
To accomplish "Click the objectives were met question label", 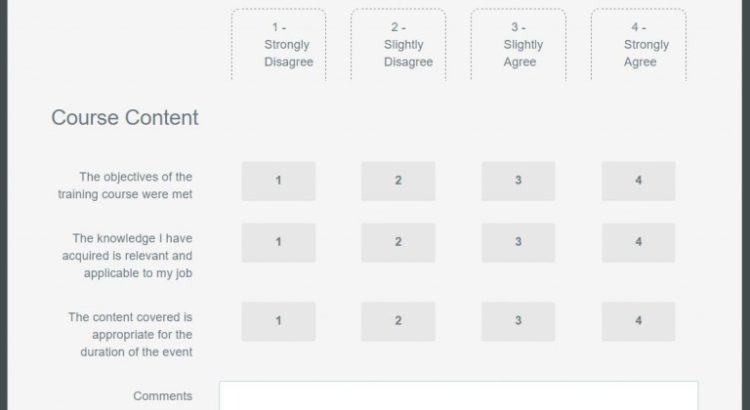I will (x=126, y=186).
